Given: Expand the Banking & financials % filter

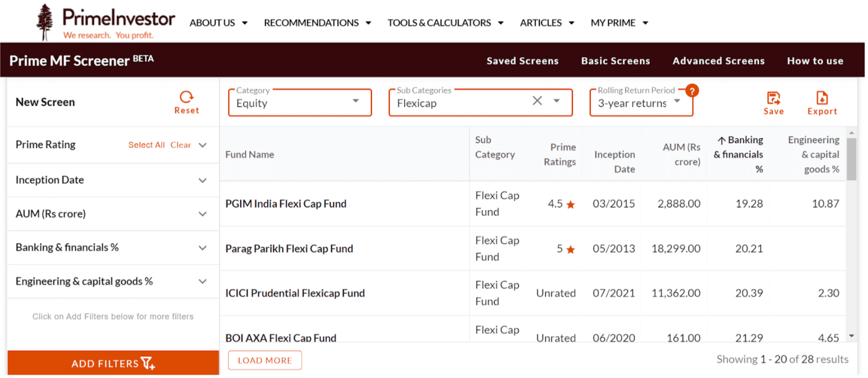Looking at the screenshot, I should click(202, 248).
